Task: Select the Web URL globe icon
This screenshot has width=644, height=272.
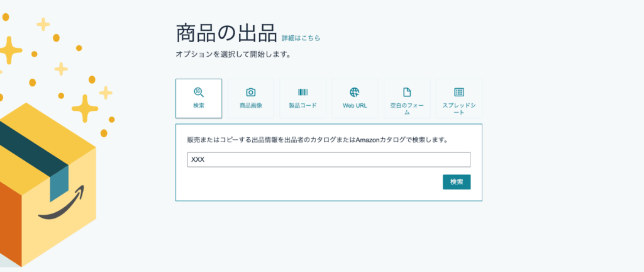Action: (355, 92)
